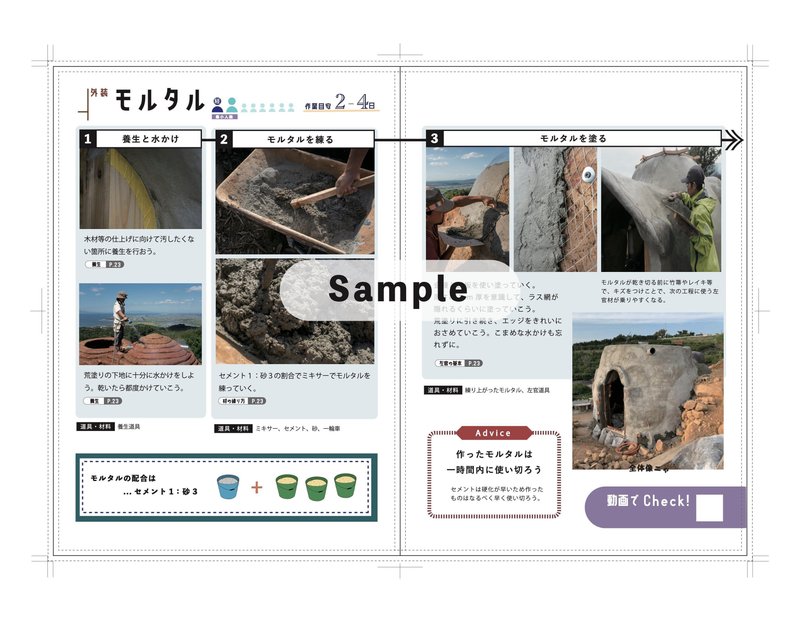Screen dimensions: 800x622
Task: Click the tools text ミキサー、セメント、砂、一輪車
Action: pyautogui.click(x=298, y=429)
